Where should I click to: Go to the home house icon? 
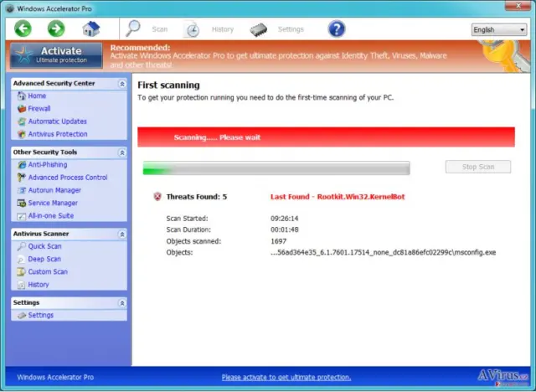pyautogui.click(x=91, y=28)
